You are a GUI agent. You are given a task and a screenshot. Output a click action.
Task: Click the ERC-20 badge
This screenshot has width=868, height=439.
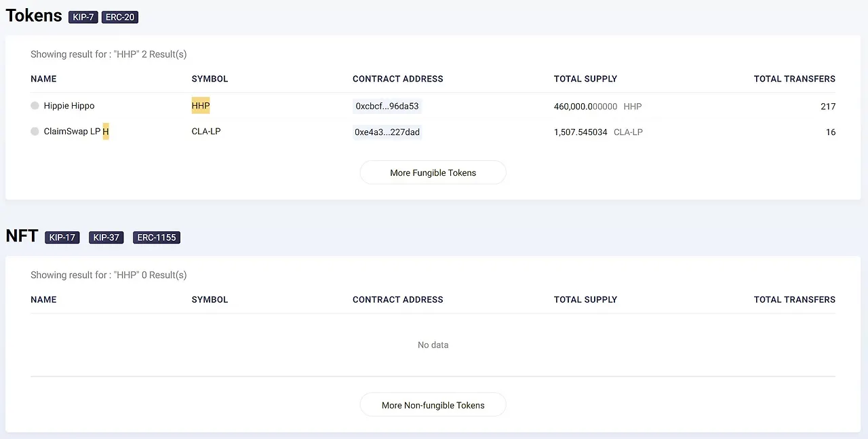120,17
